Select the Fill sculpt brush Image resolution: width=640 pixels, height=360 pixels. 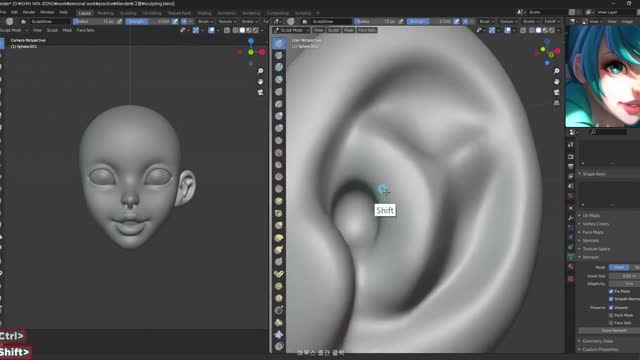(279, 177)
